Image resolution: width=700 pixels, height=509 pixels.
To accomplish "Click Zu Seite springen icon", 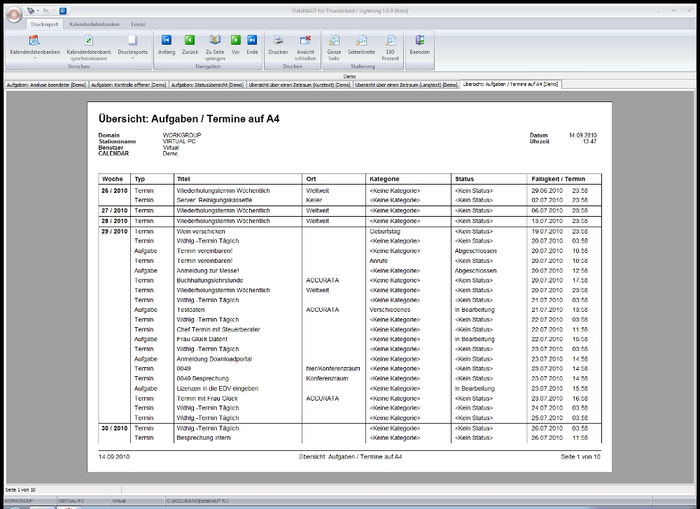I will tap(215, 41).
